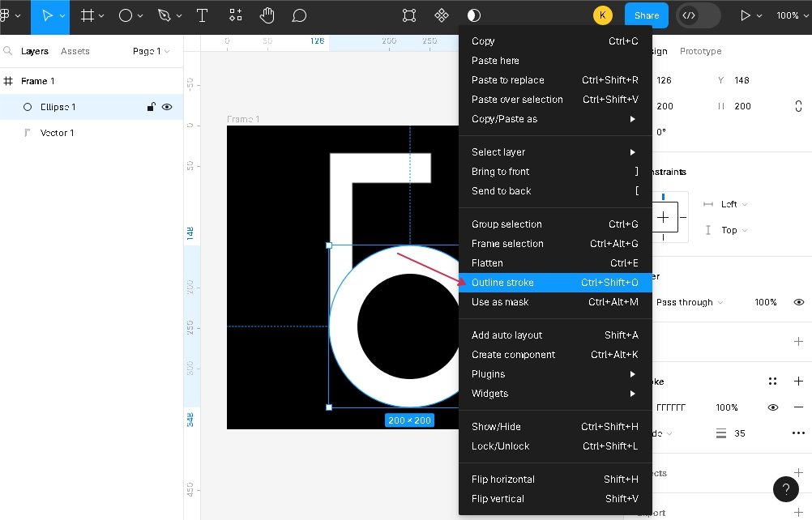This screenshot has height=520, width=812.
Task: Expand the Page 1 dropdown
Action: [x=152, y=51]
